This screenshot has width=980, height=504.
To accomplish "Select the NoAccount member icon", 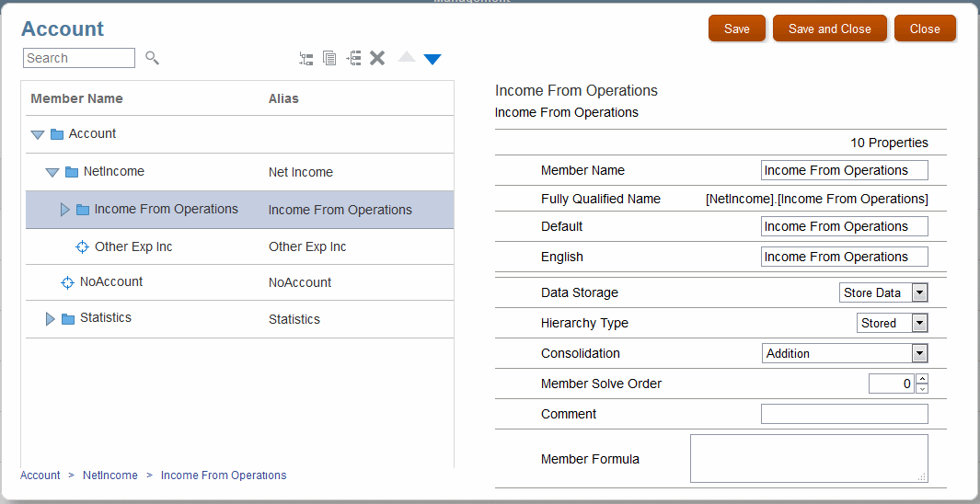I will [67, 282].
